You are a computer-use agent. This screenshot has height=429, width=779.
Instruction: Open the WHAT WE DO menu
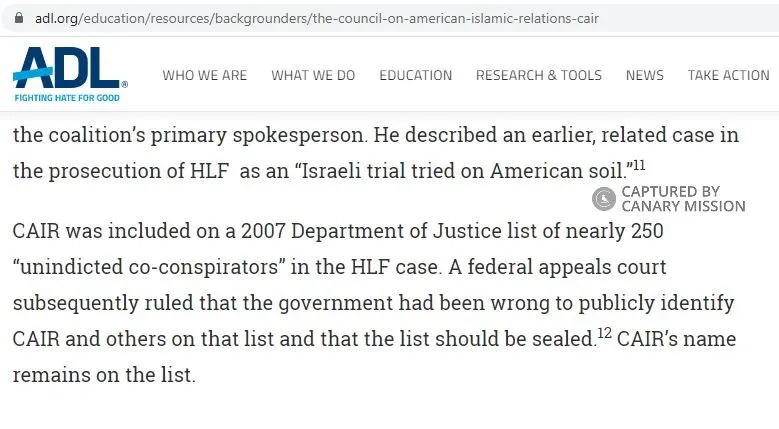(x=313, y=75)
